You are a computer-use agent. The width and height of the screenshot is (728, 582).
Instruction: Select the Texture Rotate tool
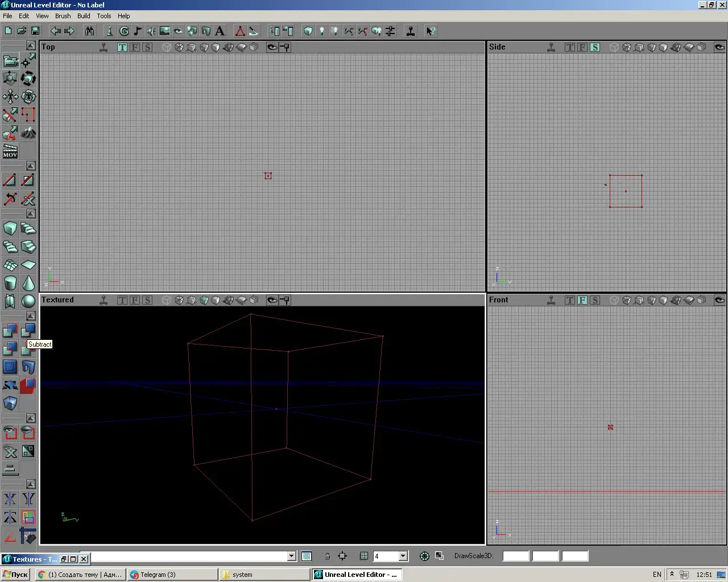pos(28,97)
